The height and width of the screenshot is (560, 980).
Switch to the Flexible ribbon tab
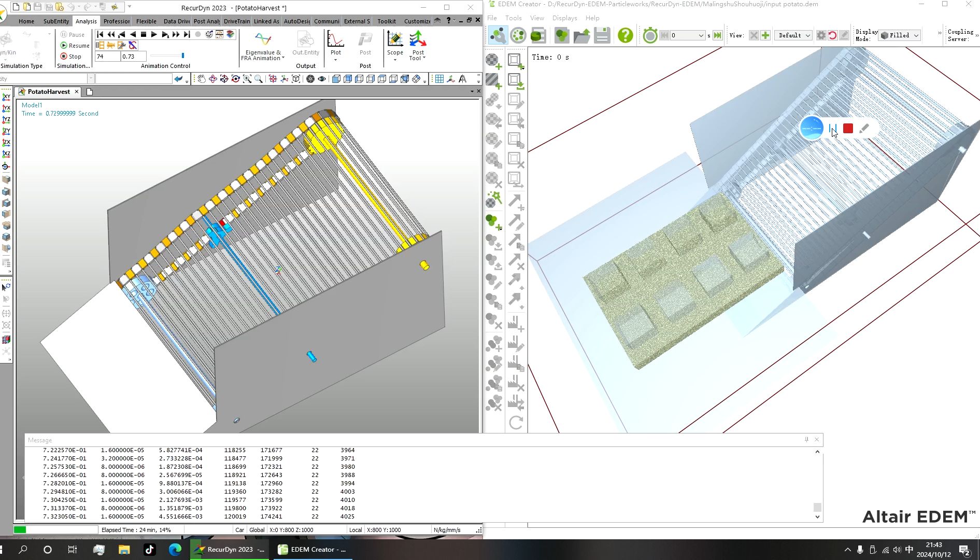tap(146, 21)
